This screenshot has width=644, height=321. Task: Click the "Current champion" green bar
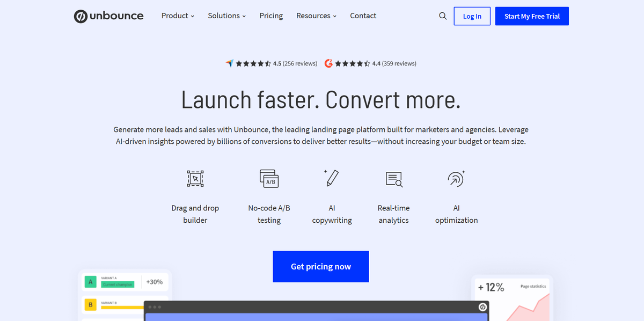pyautogui.click(x=117, y=284)
